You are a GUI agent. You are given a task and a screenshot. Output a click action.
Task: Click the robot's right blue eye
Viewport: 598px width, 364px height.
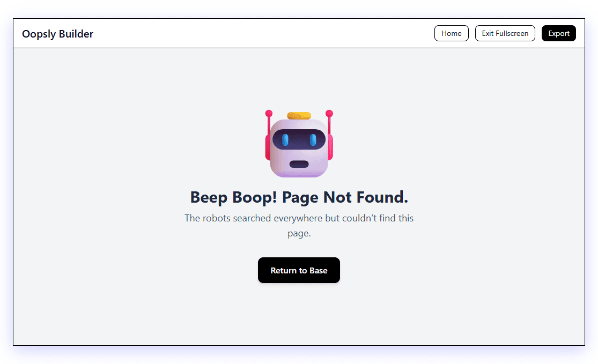point(313,140)
